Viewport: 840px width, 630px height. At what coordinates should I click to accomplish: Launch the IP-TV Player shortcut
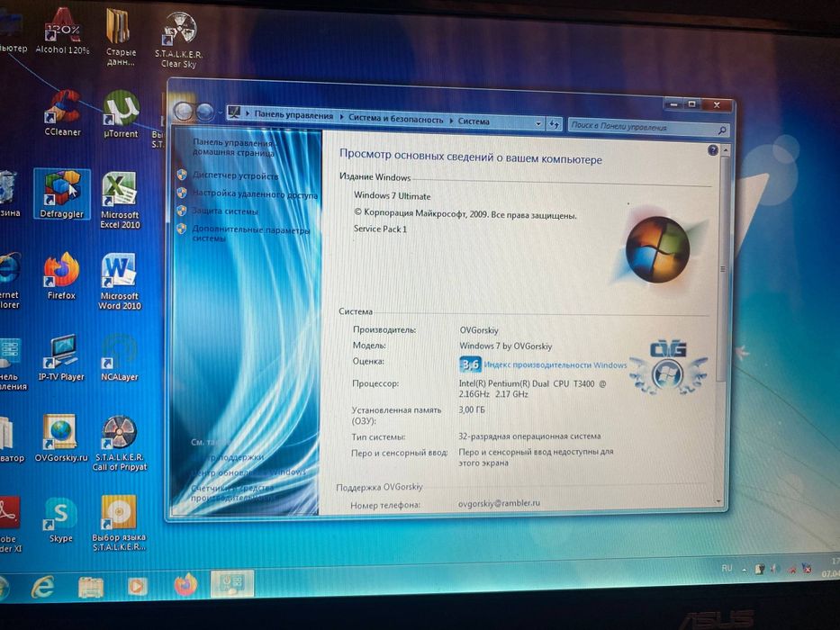click(x=61, y=358)
